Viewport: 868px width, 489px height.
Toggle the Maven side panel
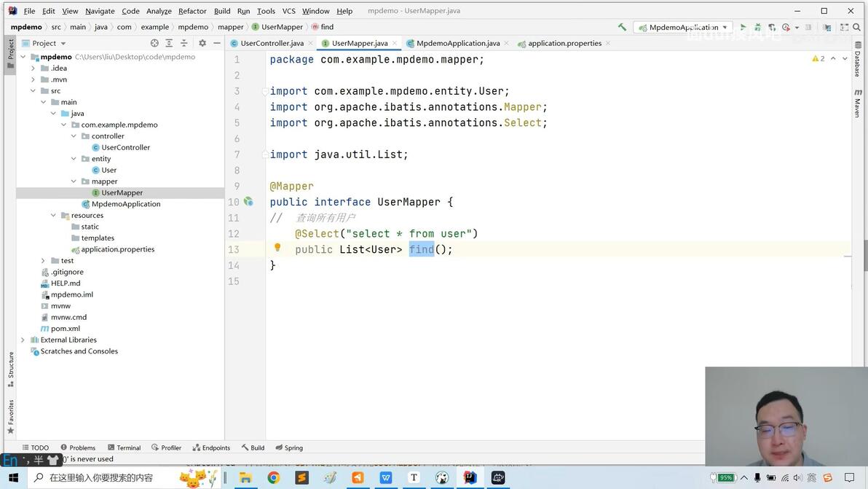[x=858, y=103]
